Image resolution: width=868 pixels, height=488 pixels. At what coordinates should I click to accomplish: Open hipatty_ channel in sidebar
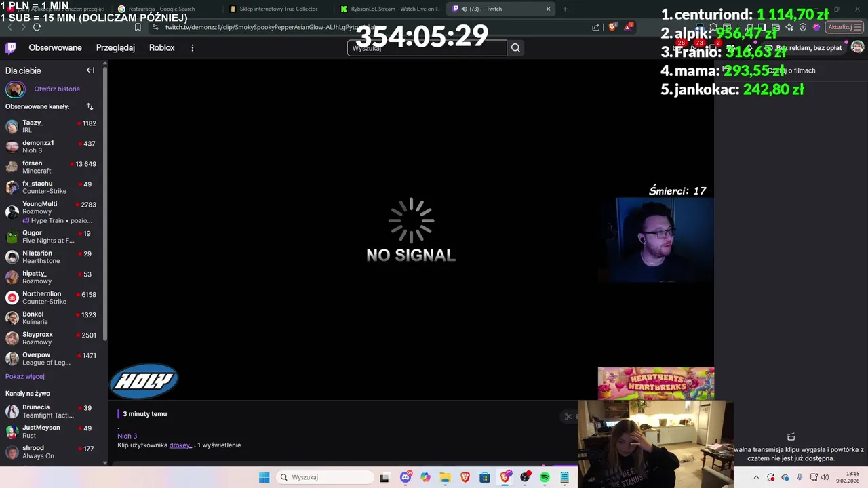click(x=52, y=277)
